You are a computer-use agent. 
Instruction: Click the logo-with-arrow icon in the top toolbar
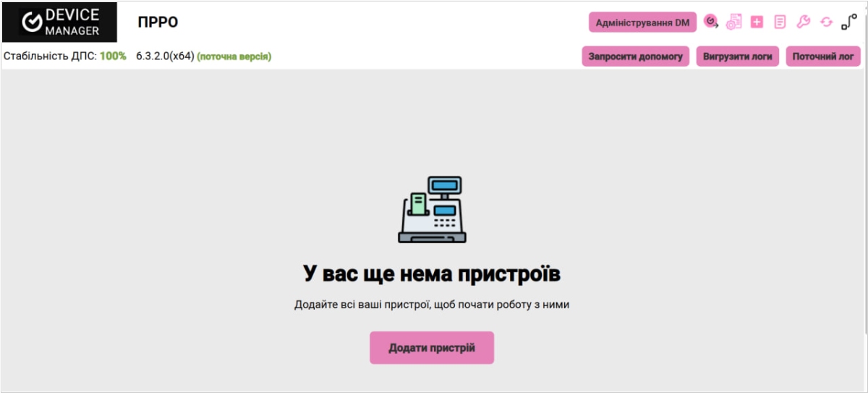(711, 22)
